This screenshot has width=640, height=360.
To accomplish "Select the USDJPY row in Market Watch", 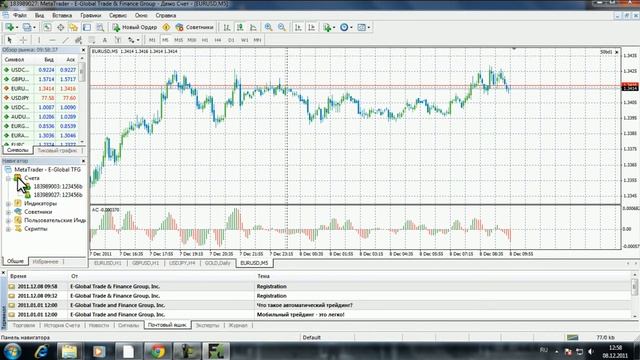I will 40,98.
